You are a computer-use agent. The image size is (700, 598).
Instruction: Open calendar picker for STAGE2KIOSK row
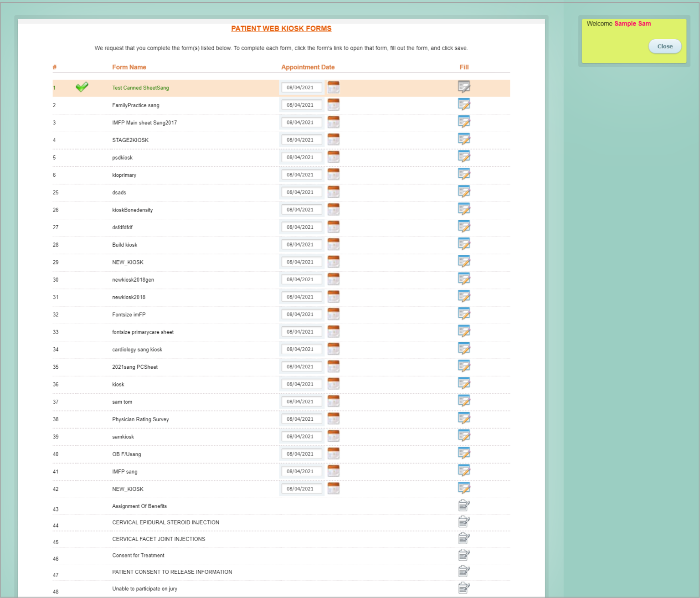tap(334, 139)
